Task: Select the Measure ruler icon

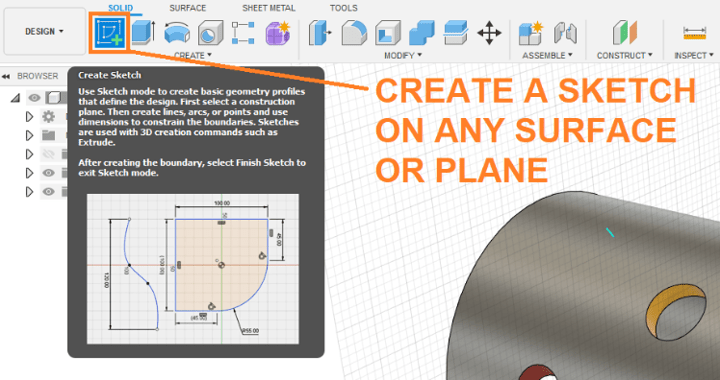Action: click(x=695, y=34)
